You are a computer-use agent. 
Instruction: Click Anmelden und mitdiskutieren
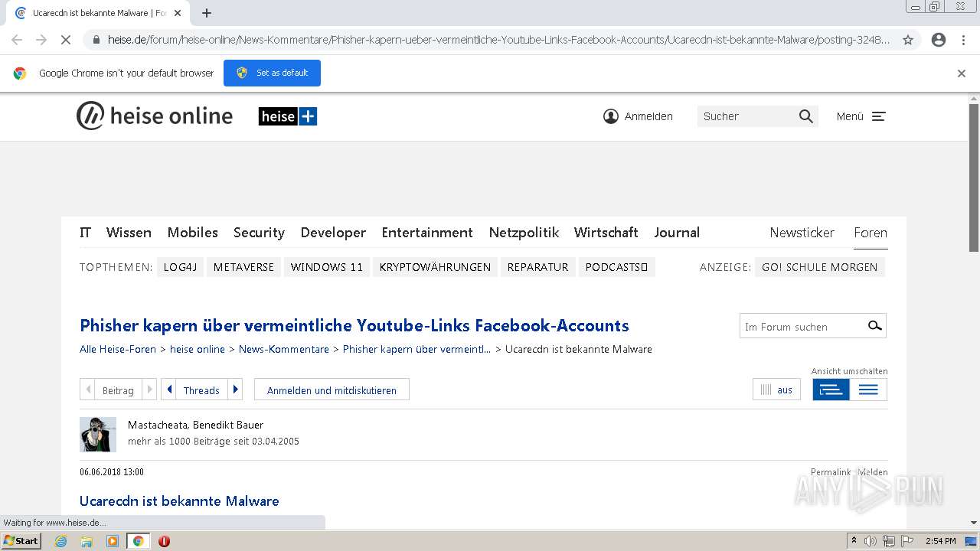tap(332, 390)
